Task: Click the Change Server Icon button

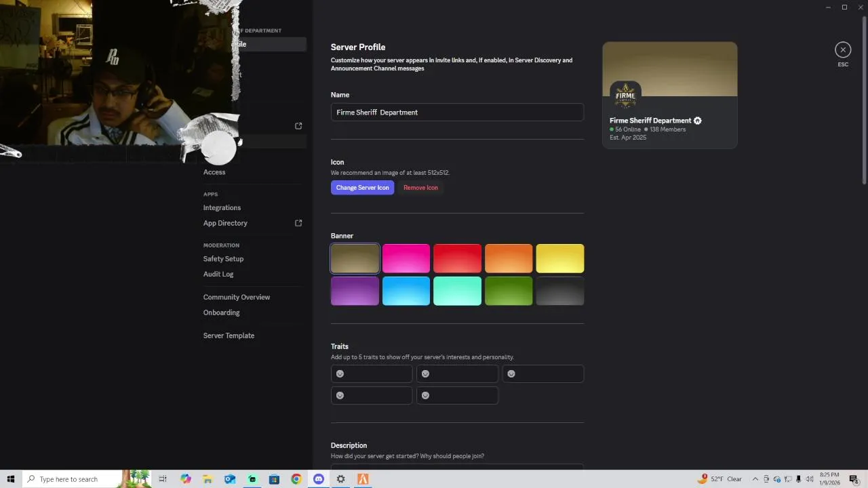Action: [x=363, y=188]
